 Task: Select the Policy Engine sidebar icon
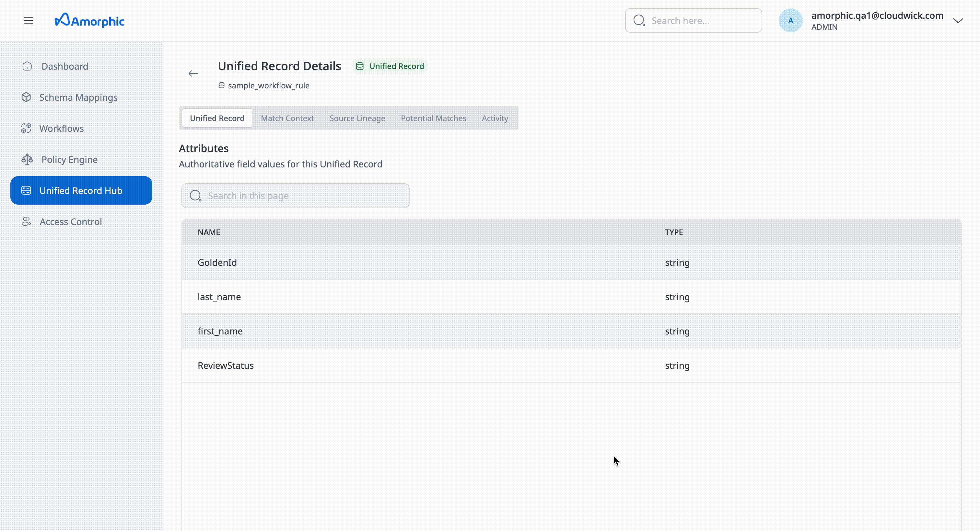click(27, 159)
